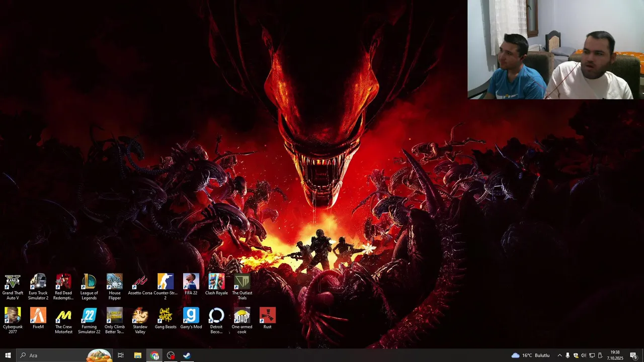Open the Grand Theft Auto V shortcut

point(13,287)
